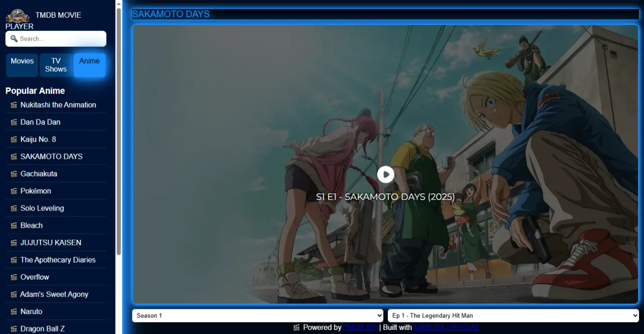Viewport: 644px width, 334px height.
Task: Click the clapperboard icon beside Naruto
Action: pyautogui.click(x=14, y=311)
